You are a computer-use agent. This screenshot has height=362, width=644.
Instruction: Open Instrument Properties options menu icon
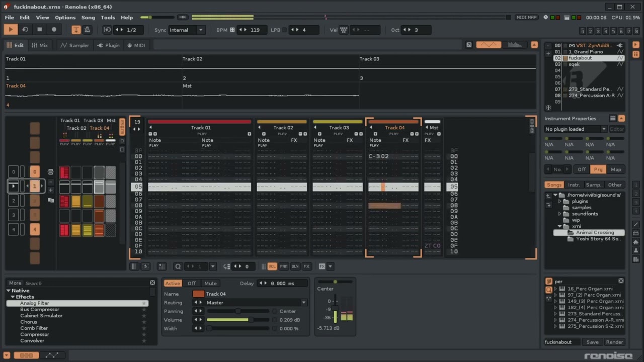click(x=613, y=119)
